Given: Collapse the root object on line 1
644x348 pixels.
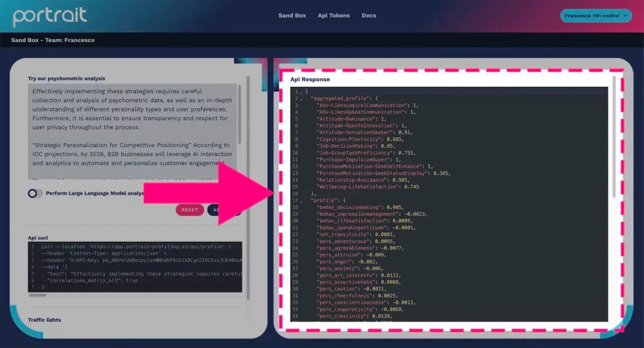Looking at the screenshot, I should pos(301,92).
